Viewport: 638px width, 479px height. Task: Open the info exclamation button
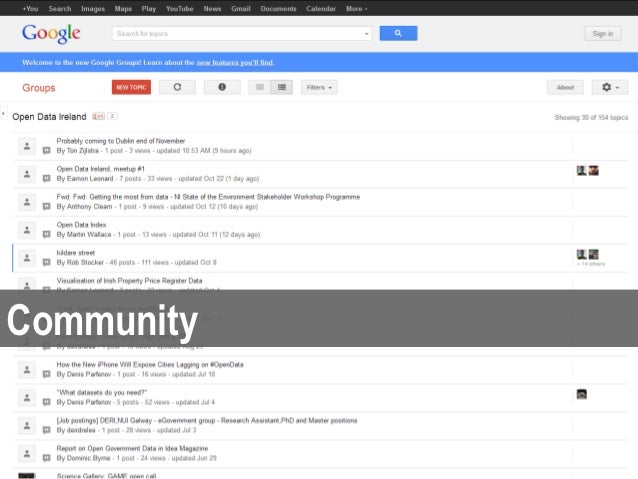coord(222,87)
